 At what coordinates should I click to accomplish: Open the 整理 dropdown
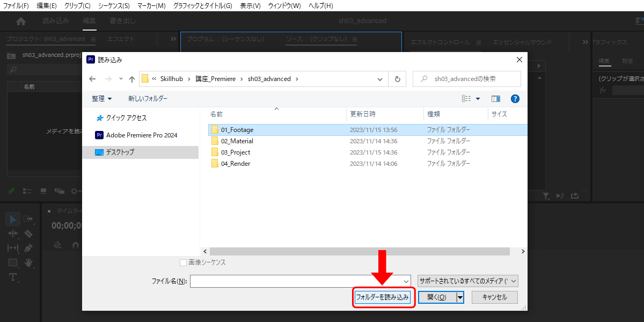[x=102, y=99]
